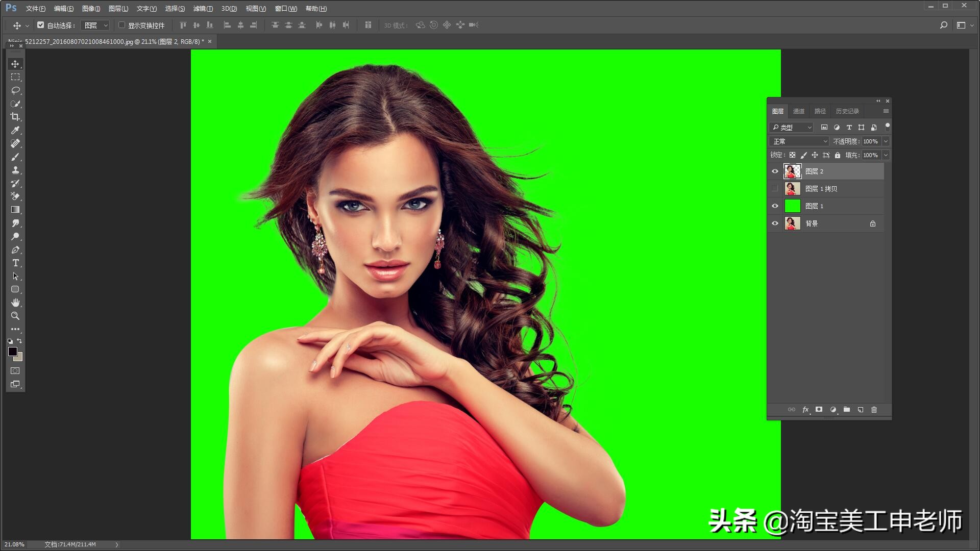Hide the 图层 1 green layer
This screenshot has height=551, width=980.
click(775, 206)
